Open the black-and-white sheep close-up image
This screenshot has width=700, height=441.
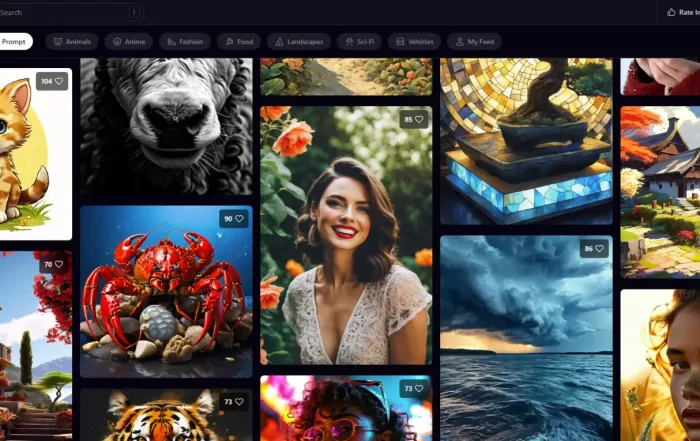[x=166, y=126]
